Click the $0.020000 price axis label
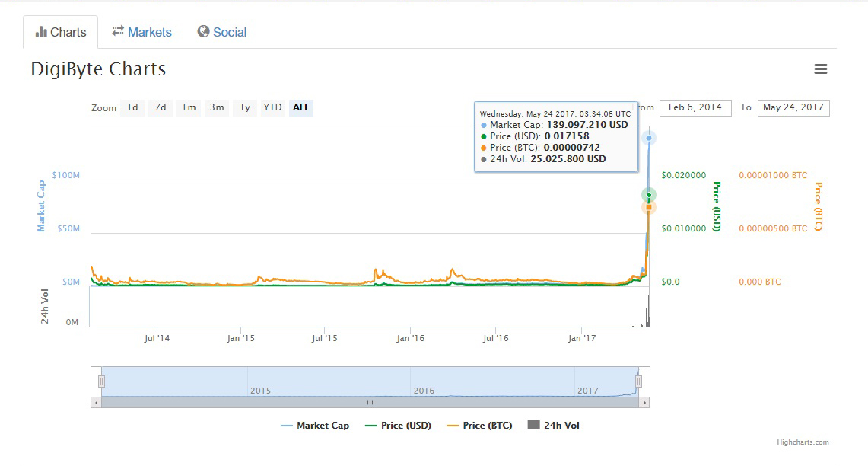This screenshot has height=466, width=868. click(x=684, y=175)
